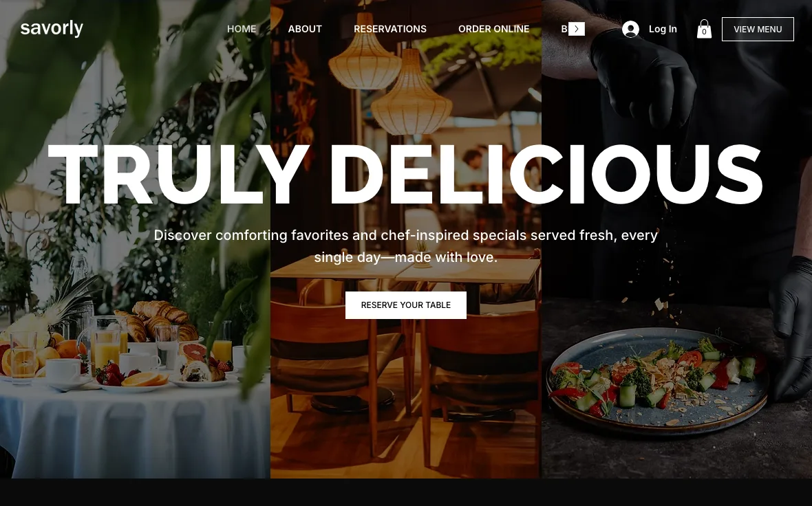Click the TRULY DELICIOUS headline

(405, 175)
